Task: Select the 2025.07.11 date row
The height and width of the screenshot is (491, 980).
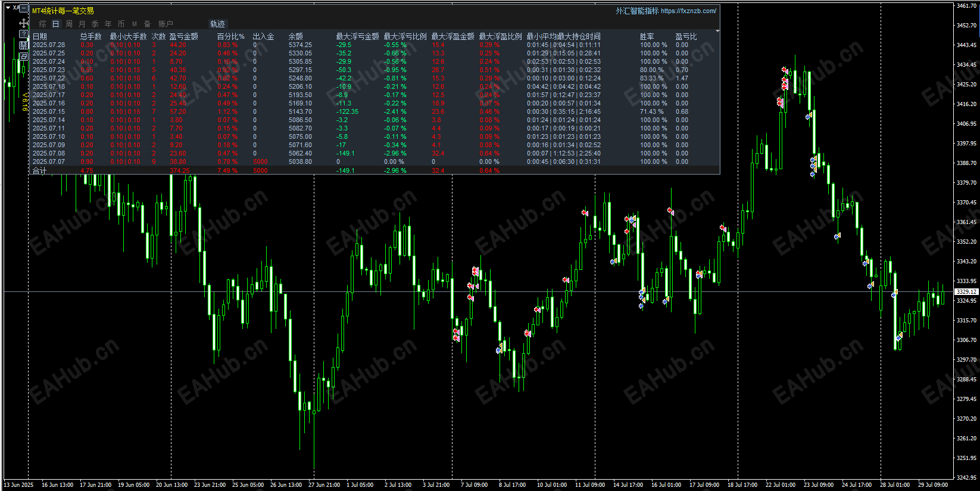Action: point(49,128)
